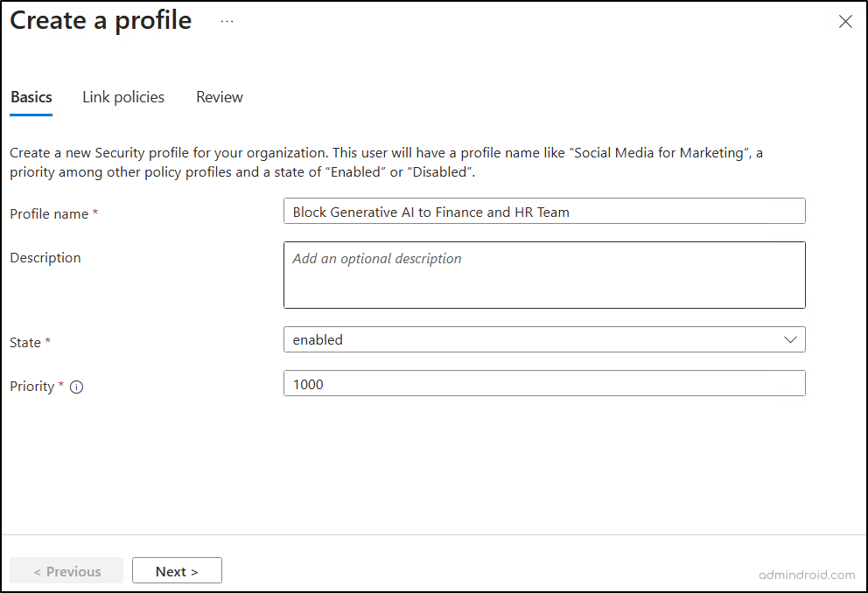Click the Priority info icon
This screenshot has height=593, width=868.
(76, 387)
